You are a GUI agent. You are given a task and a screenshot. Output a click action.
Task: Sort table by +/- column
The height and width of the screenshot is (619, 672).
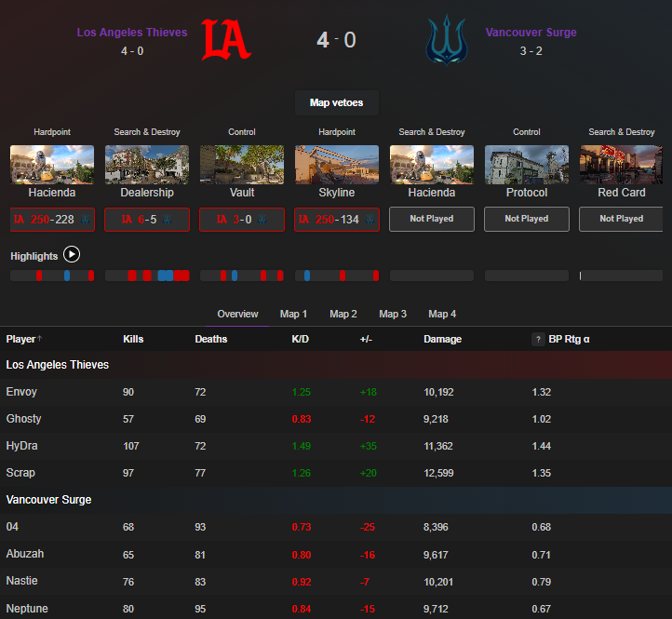pyautogui.click(x=366, y=339)
